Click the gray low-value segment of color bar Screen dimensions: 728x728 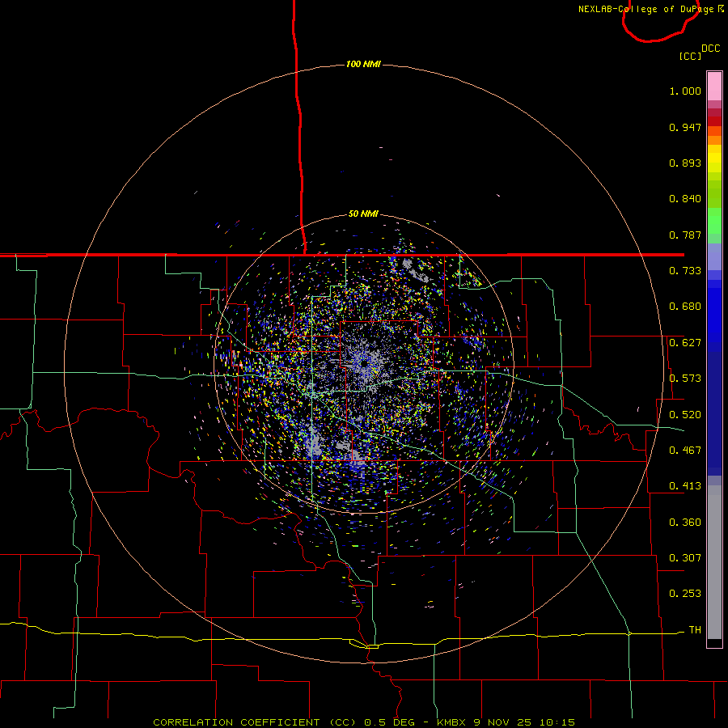[x=714, y=562]
